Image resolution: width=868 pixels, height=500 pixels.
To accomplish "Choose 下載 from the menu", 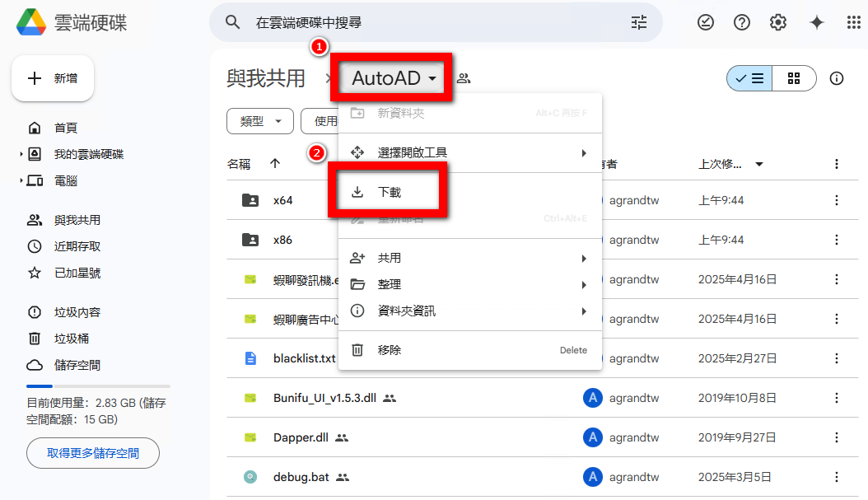I will [x=469, y=192].
